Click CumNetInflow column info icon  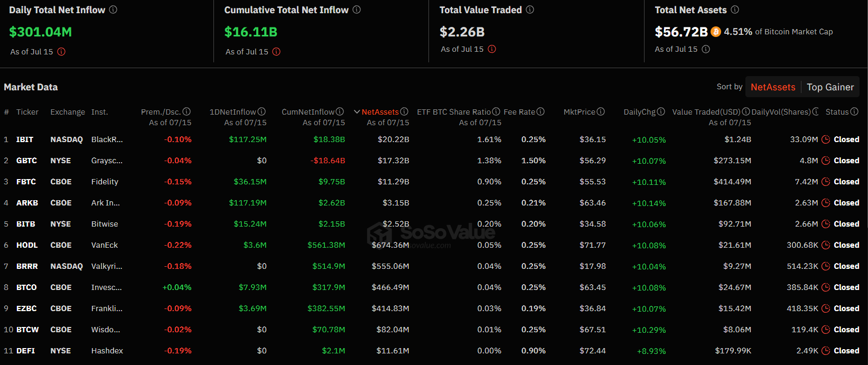340,111
